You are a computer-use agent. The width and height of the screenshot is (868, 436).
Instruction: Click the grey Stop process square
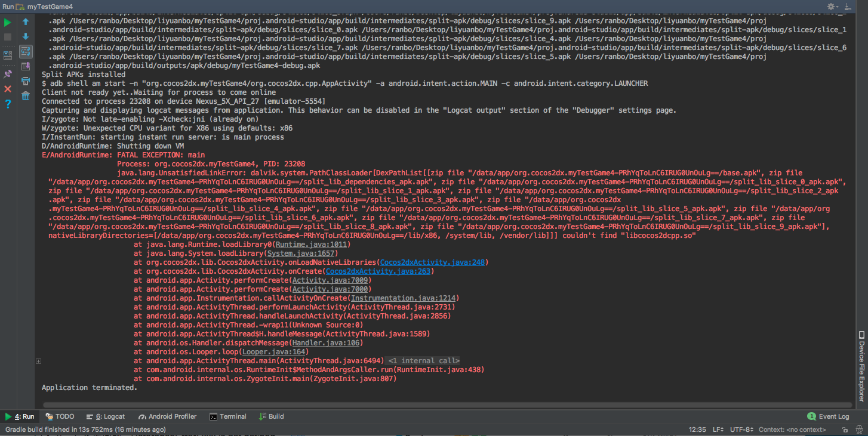click(x=8, y=37)
